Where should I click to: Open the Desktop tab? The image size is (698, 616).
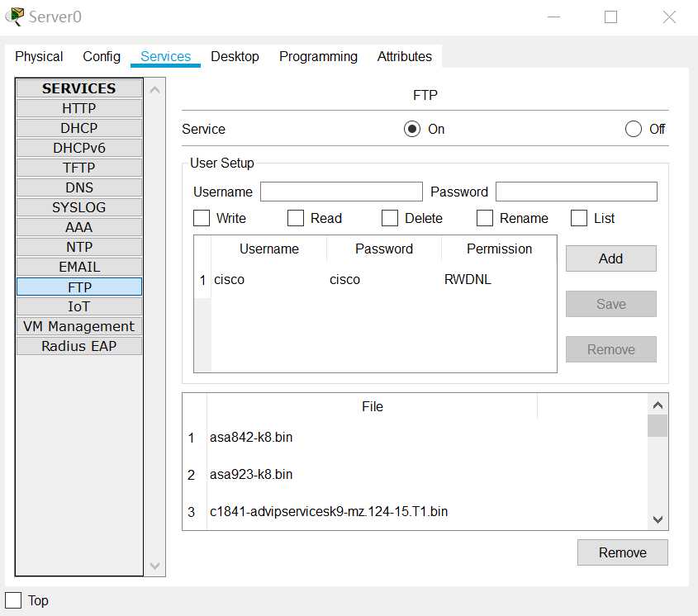coord(235,56)
